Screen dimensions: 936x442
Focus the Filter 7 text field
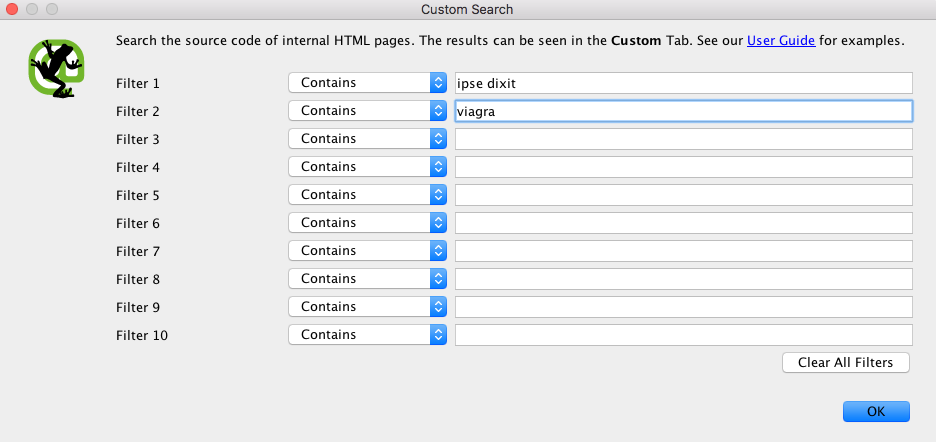683,251
